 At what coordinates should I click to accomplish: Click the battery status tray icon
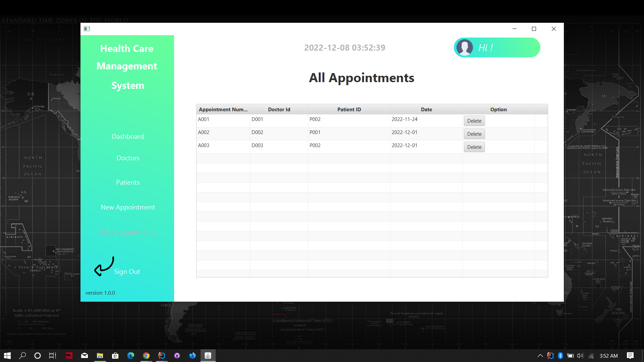pyautogui.click(x=570, y=356)
